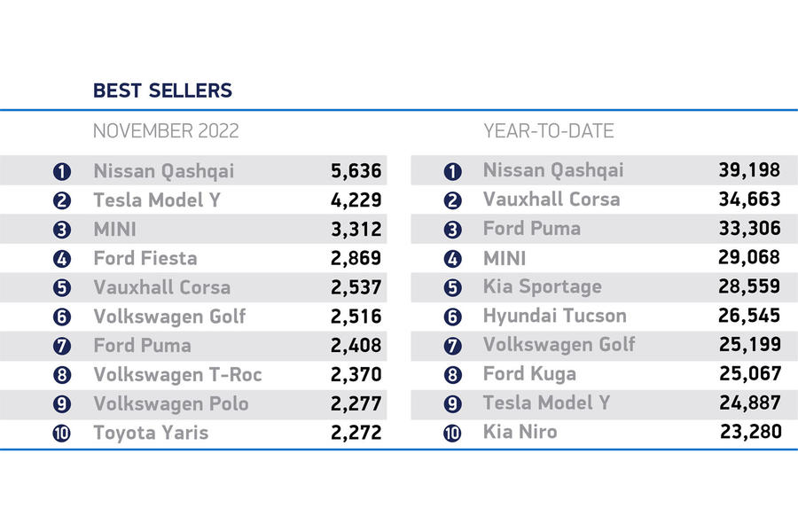Image resolution: width=798 pixels, height=532 pixels.
Task: Click rank 1 badge beside November Nissan Qashqai
Action: (x=61, y=171)
